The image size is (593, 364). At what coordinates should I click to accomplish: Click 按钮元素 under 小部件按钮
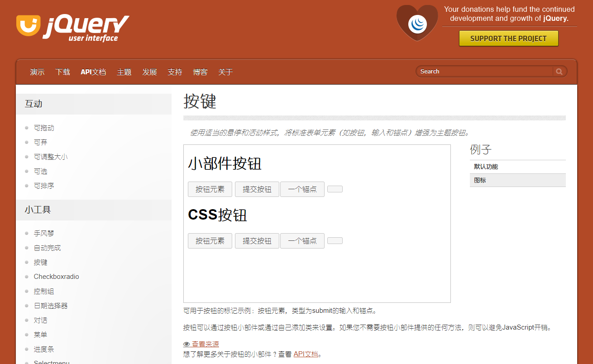(x=210, y=189)
